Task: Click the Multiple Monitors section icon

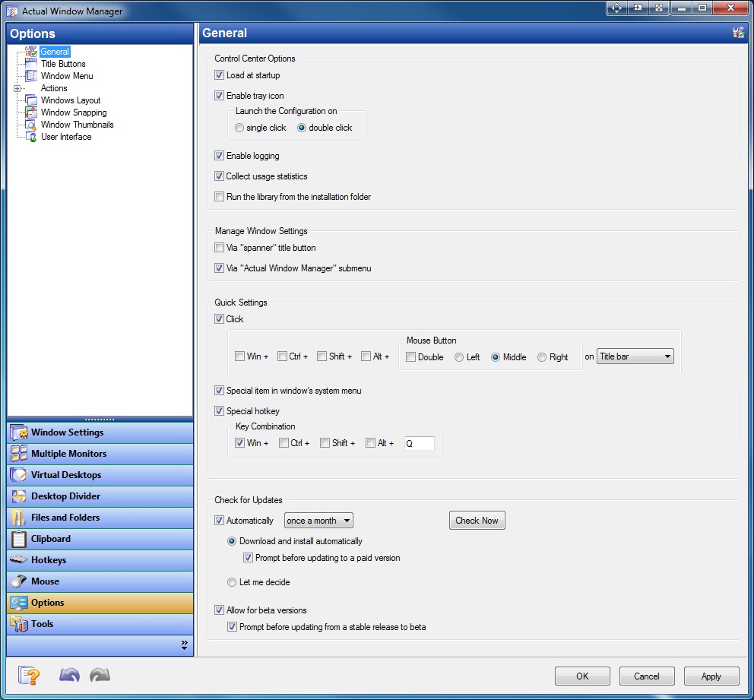Action: pos(19,453)
